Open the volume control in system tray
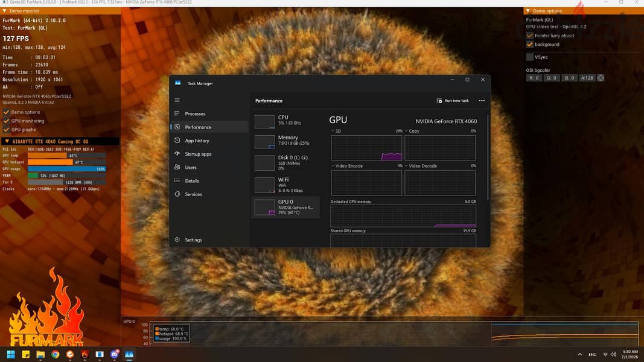 pos(614,355)
